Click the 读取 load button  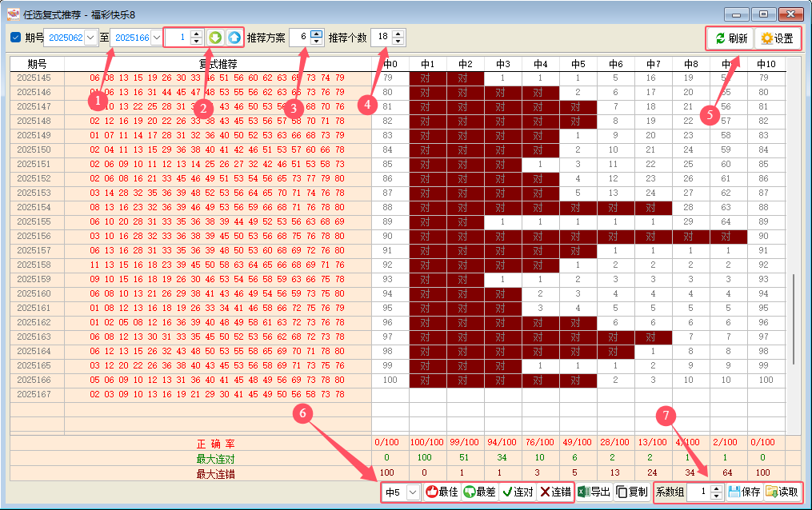[x=781, y=492]
